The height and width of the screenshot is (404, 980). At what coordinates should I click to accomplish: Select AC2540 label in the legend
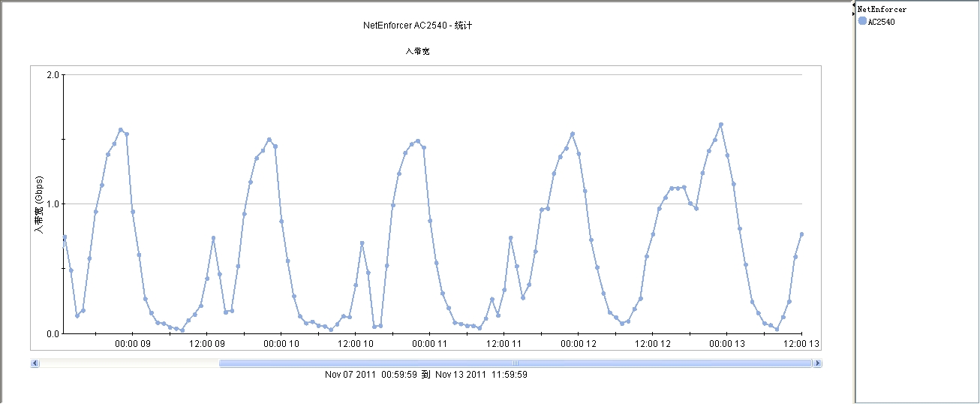coord(881,22)
